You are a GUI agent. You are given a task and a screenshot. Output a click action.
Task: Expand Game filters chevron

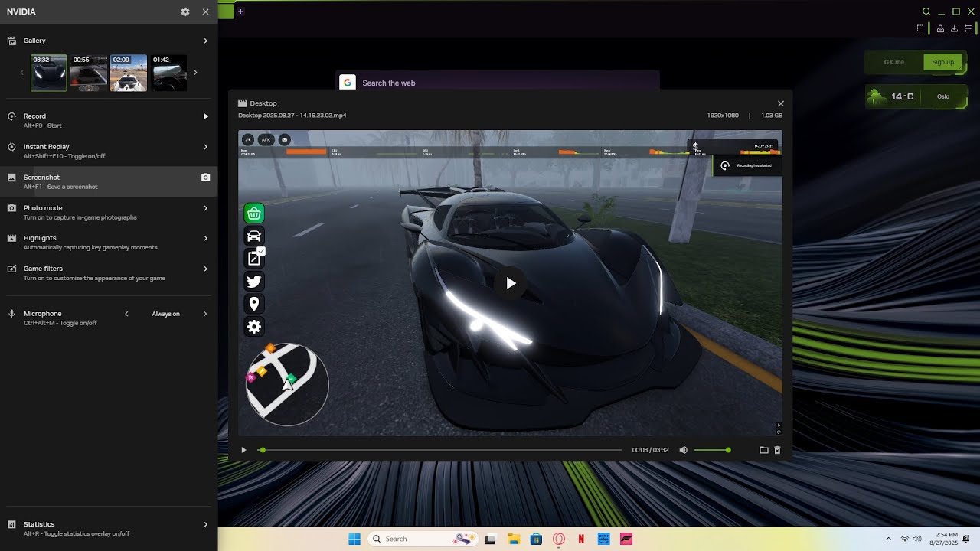point(205,269)
